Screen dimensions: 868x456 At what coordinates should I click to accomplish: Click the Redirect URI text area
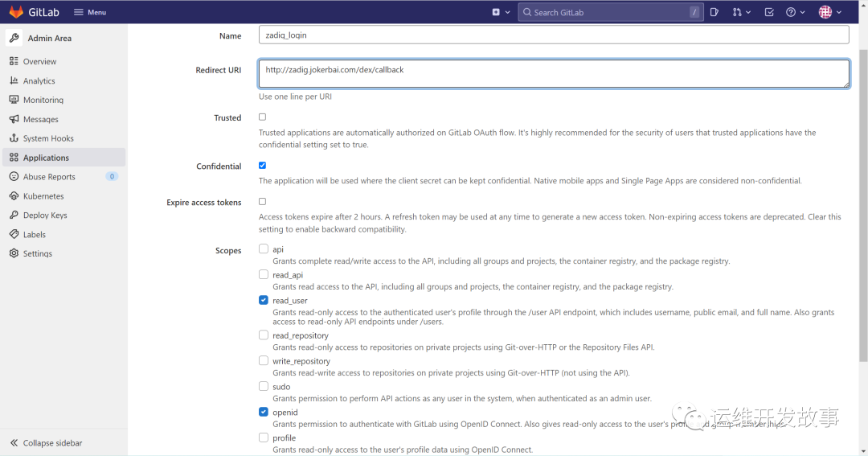coord(554,74)
